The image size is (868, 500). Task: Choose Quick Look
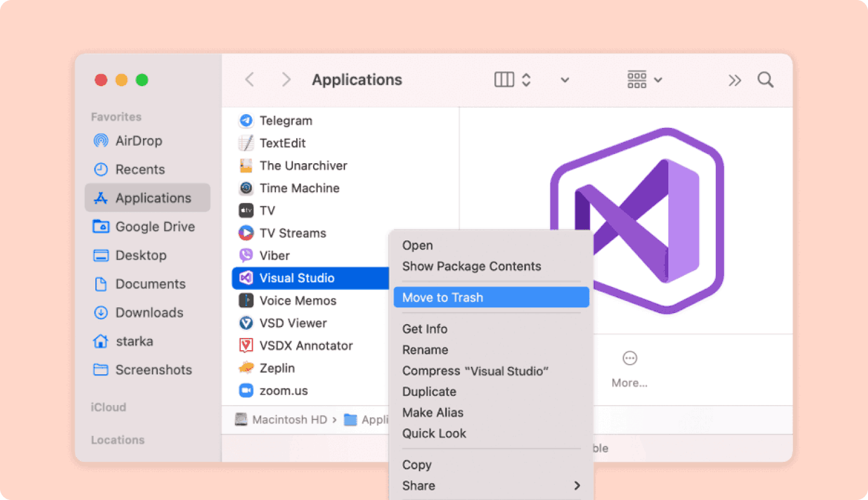(x=491, y=433)
